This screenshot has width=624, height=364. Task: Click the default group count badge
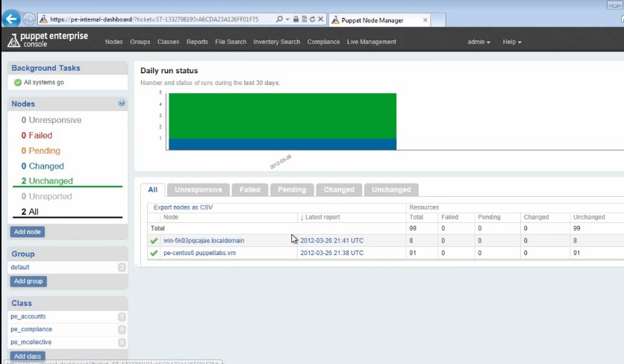pyautogui.click(x=122, y=267)
